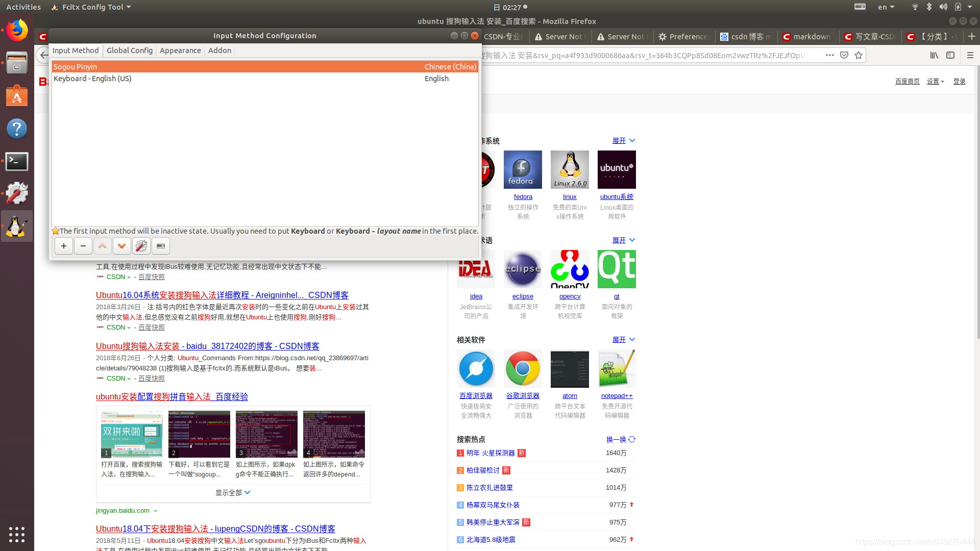Screen dimensions: 980x551
Task: Expand 展开 in operating systems section
Action: click(624, 141)
